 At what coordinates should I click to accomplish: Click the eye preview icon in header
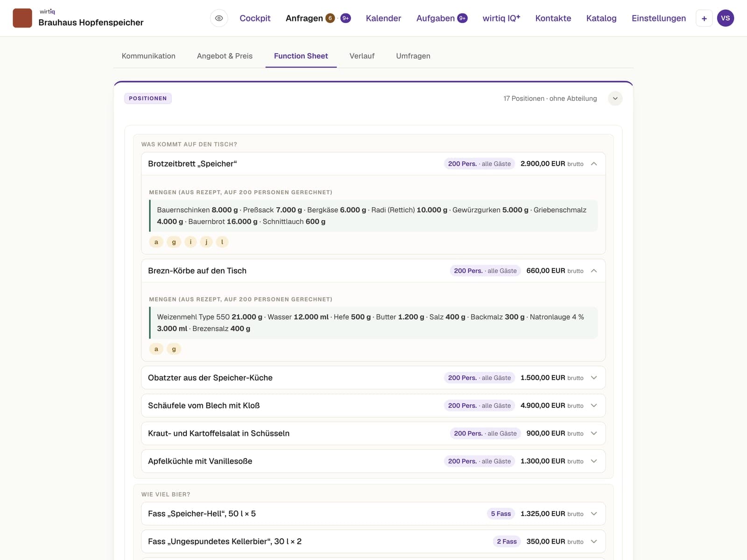point(219,18)
